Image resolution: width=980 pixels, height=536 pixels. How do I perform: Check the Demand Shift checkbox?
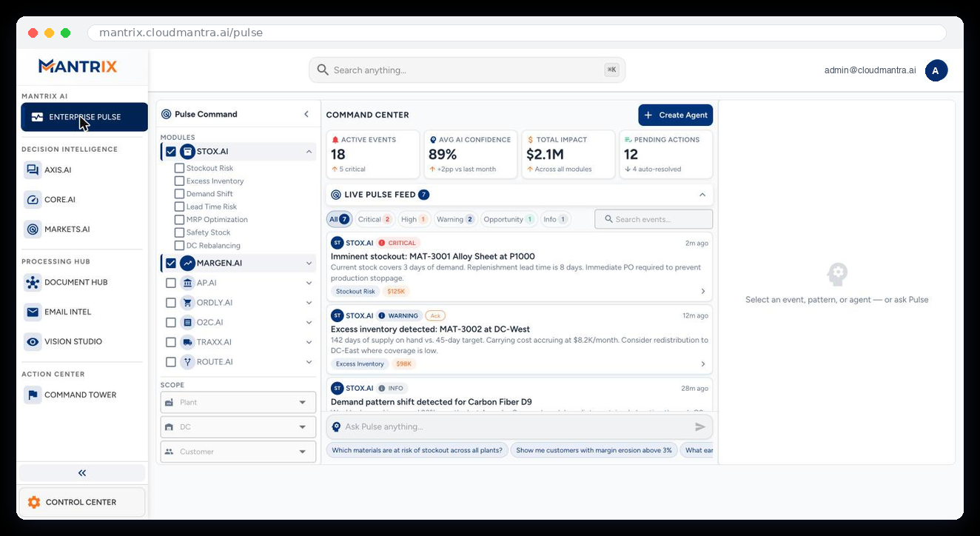pyautogui.click(x=179, y=194)
